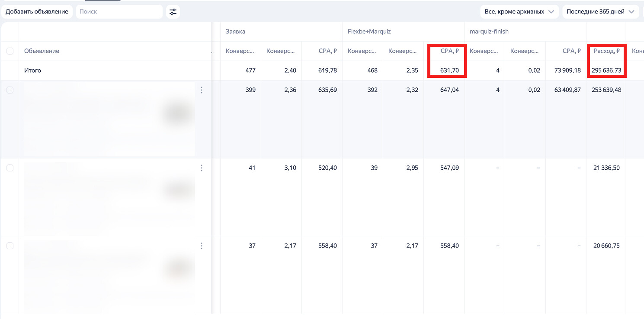Screen dimensions: 644x319
Task: Sort by CPA, ₽ under marquiz-finish group
Action: pos(572,51)
